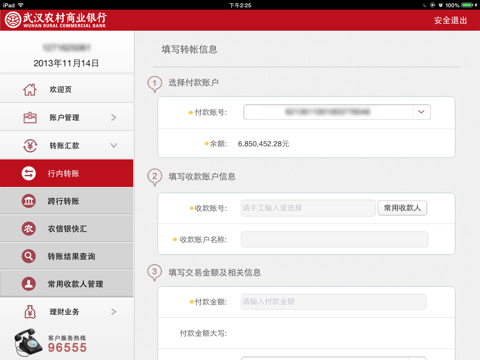
Task: Click the 选择付款账户 heading
Action: pos(193,82)
